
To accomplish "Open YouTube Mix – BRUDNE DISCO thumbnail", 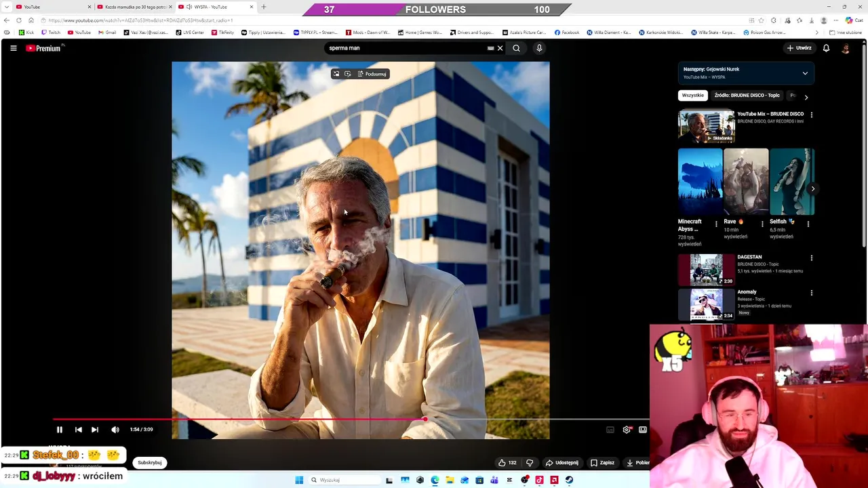I will (x=706, y=127).
